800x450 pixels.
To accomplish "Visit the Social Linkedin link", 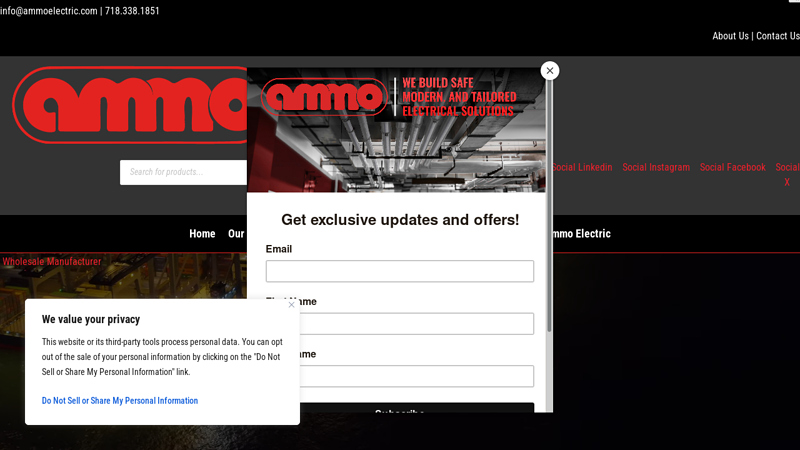I will pos(582,167).
